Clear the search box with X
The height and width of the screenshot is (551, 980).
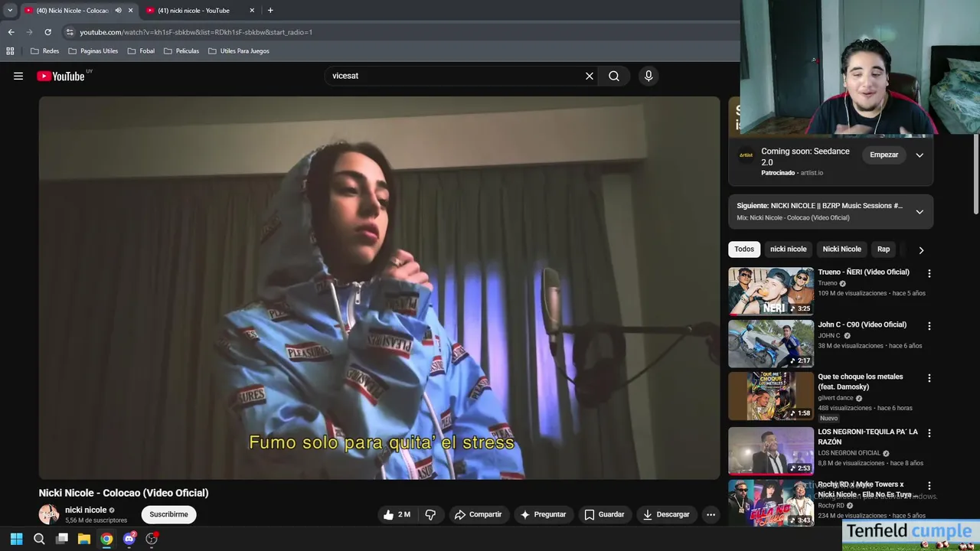tap(590, 76)
